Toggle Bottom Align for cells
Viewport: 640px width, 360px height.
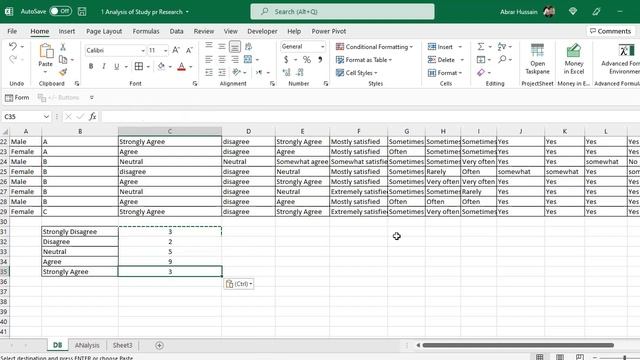pos(235,47)
